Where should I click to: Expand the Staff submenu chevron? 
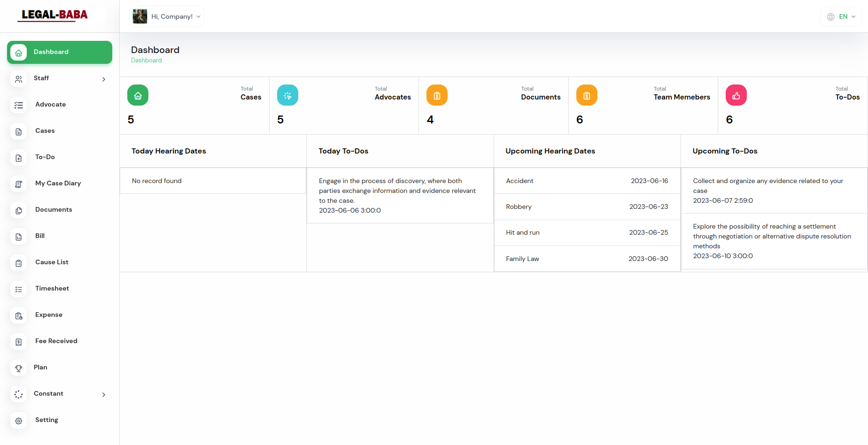click(104, 79)
